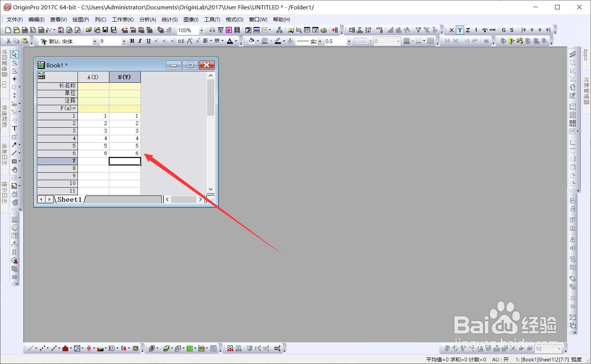Viewport: 591px width, 364px height.
Task: Click the Cut scissors icon
Action: tap(8, 41)
